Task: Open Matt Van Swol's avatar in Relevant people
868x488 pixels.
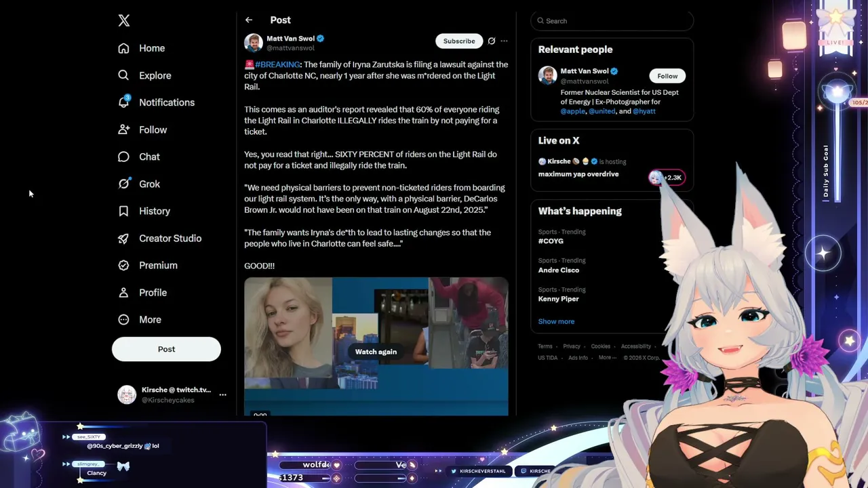Action: tap(547, 75)
